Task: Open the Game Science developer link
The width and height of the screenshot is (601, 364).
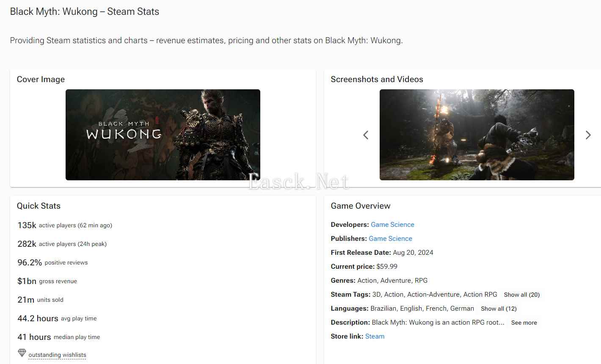Action: 392,225
